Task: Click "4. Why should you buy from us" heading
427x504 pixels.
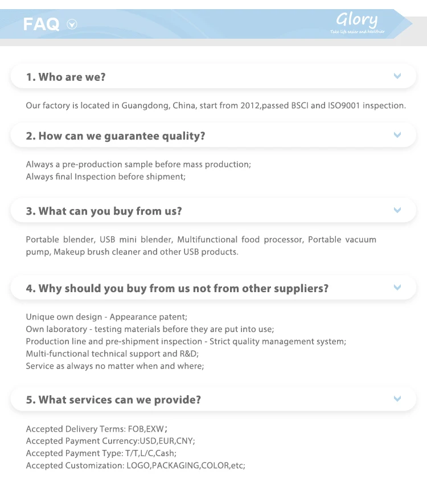Action: point(177,289)
